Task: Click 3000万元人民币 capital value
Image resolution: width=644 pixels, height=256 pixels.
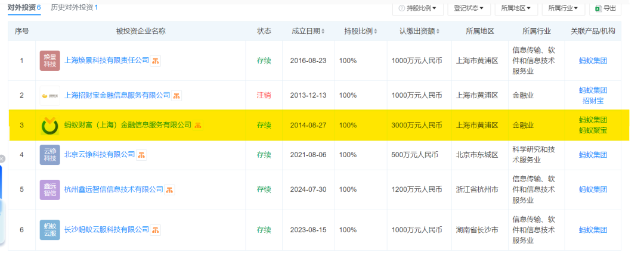Action: (x=417, y=125)
